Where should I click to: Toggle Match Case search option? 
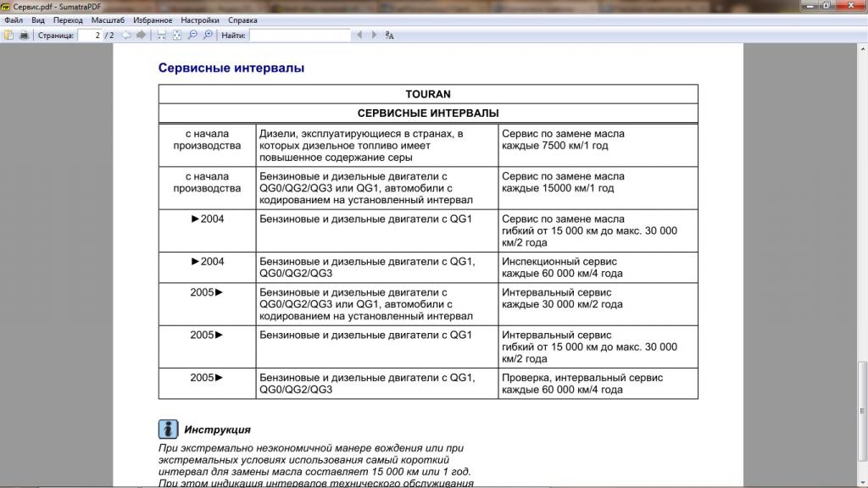coord(390,36)
